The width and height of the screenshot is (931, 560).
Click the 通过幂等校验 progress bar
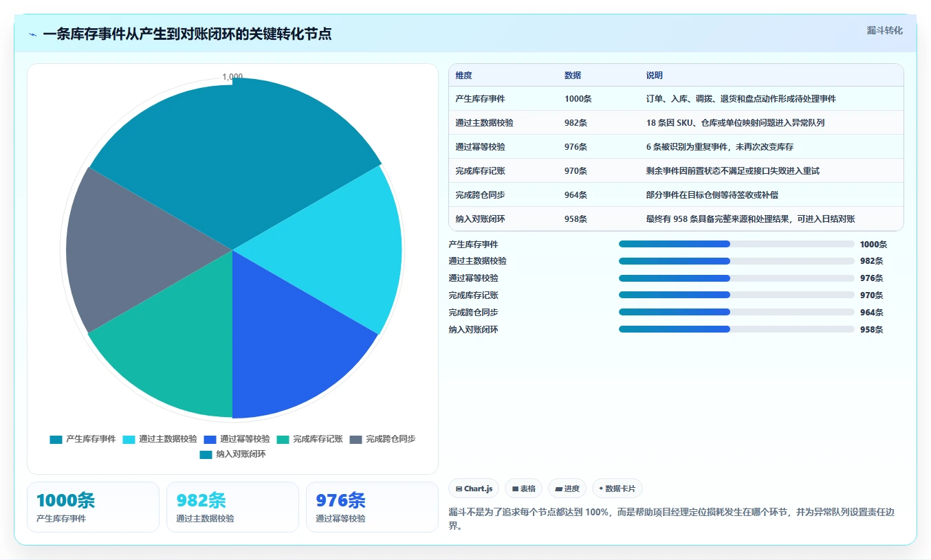(x=736, y=278)
